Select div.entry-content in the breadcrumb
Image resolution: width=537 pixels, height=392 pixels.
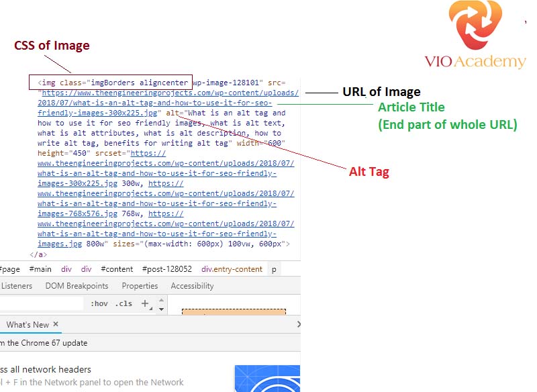click(x=232, y=269)
